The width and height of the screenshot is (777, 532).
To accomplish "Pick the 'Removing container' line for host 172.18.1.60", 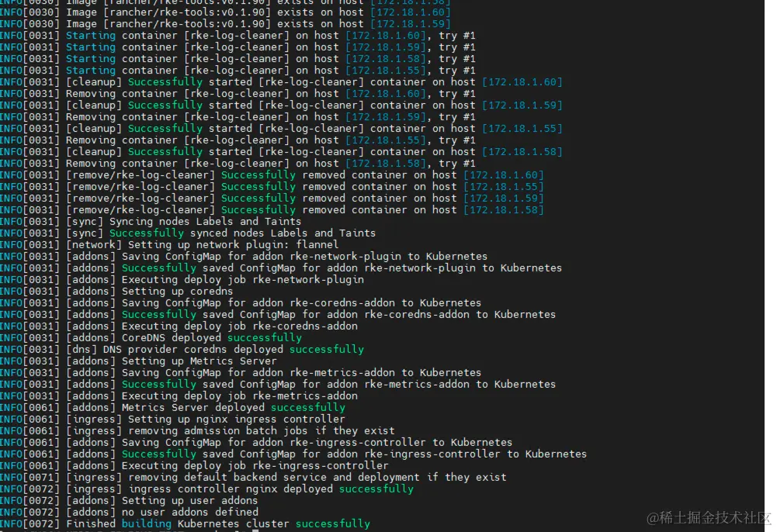I will click(238, 94).
